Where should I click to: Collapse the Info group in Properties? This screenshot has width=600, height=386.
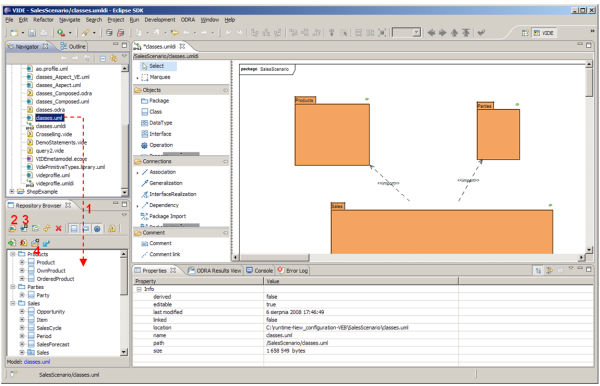(139, 289)
